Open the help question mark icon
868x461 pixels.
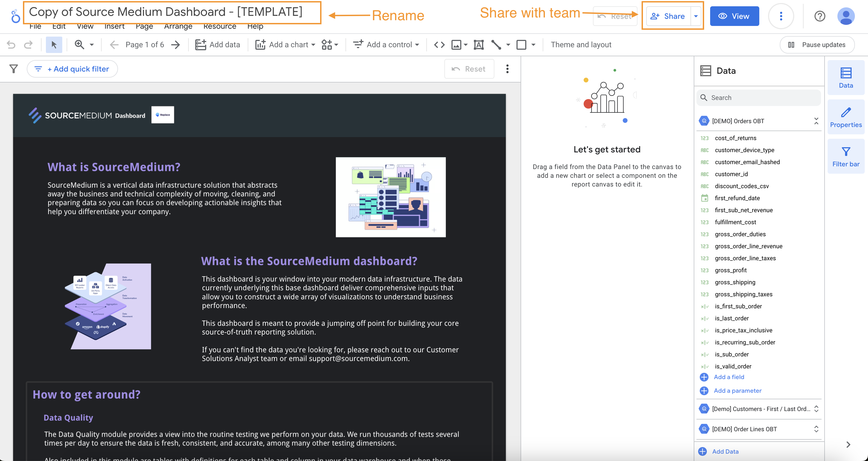point(819,16)
